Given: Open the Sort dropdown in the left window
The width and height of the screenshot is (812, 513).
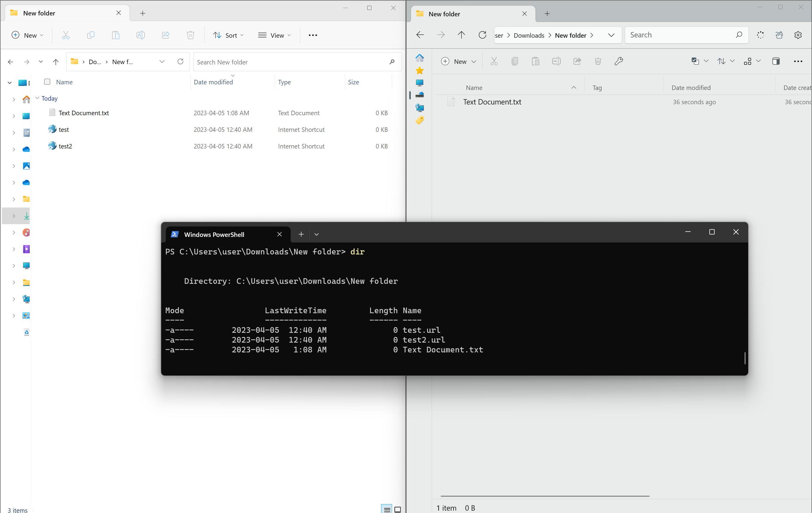Looking at the screenshot, I should 229,35.
